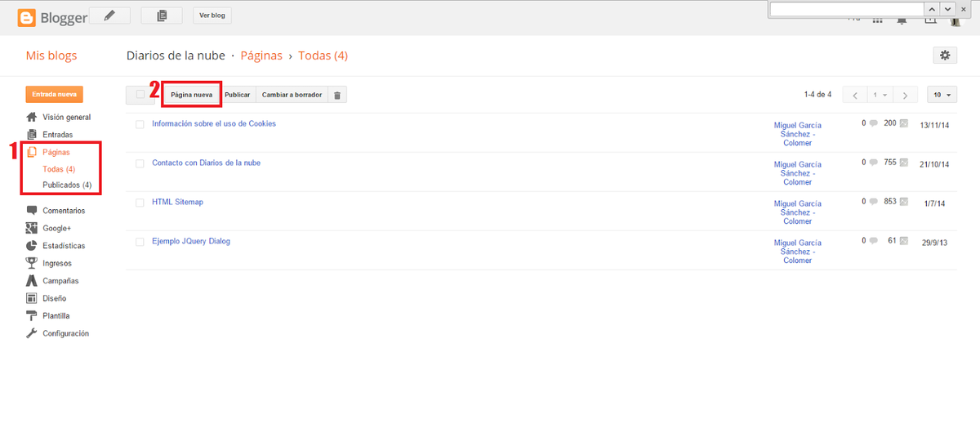This screenshot has width=980, height=446.
Task: Open Google+ section in sidebar
Action: pos(56,228)
